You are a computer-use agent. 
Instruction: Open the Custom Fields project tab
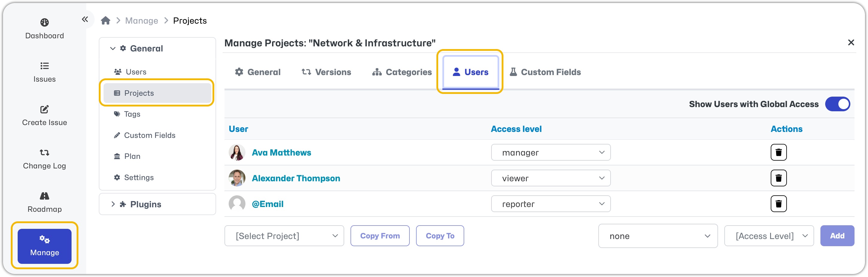coord(545,72)
